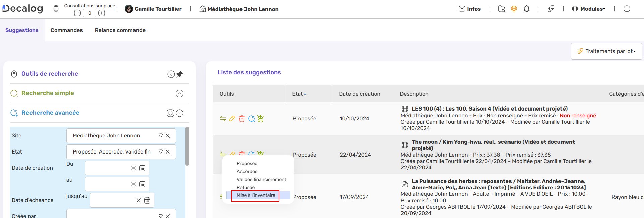
Task: Click the Recherche simple magnifier icon
Action: tap(14, 93)
